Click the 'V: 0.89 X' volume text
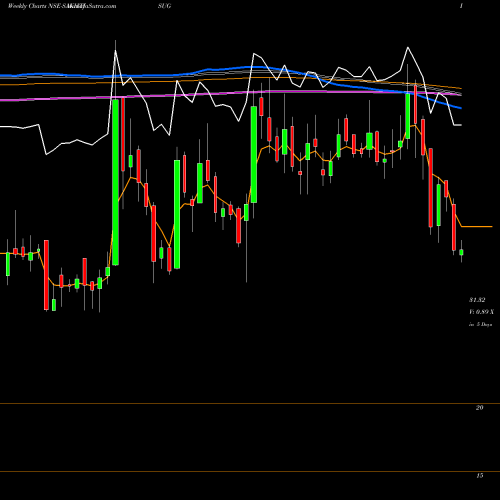Viewport: 500px width, 500px height. (481, 312)
